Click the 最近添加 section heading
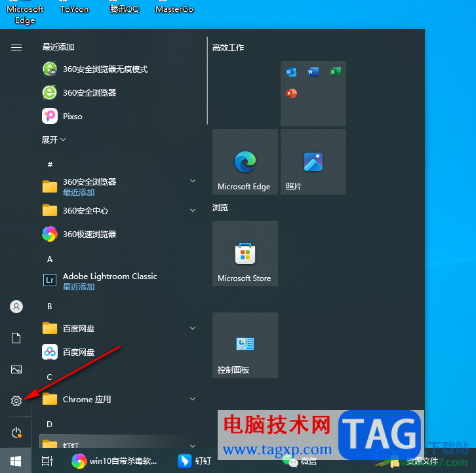Image resolution: width=476 pixels, height=473 pixels. 58,47
